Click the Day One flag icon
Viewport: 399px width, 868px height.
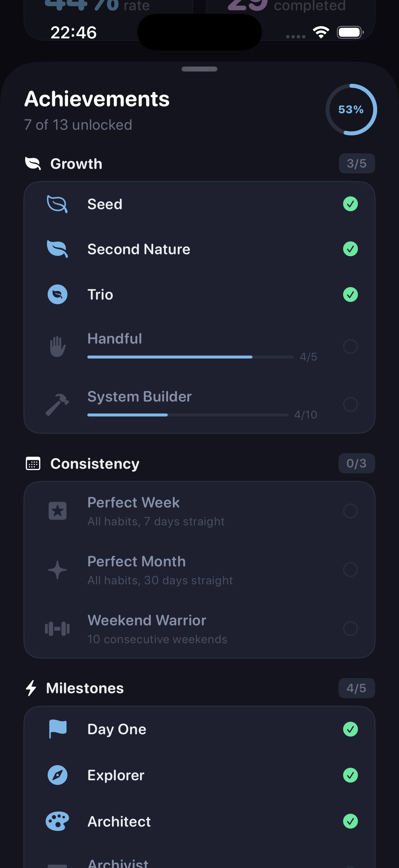pos(57,729)
